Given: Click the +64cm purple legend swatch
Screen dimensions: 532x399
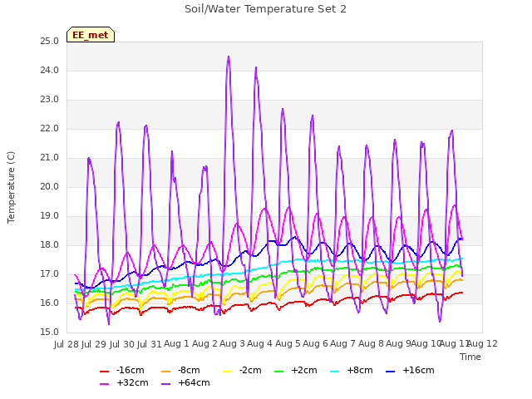Looking at the screenshot, I should click(x=166, y=384).
